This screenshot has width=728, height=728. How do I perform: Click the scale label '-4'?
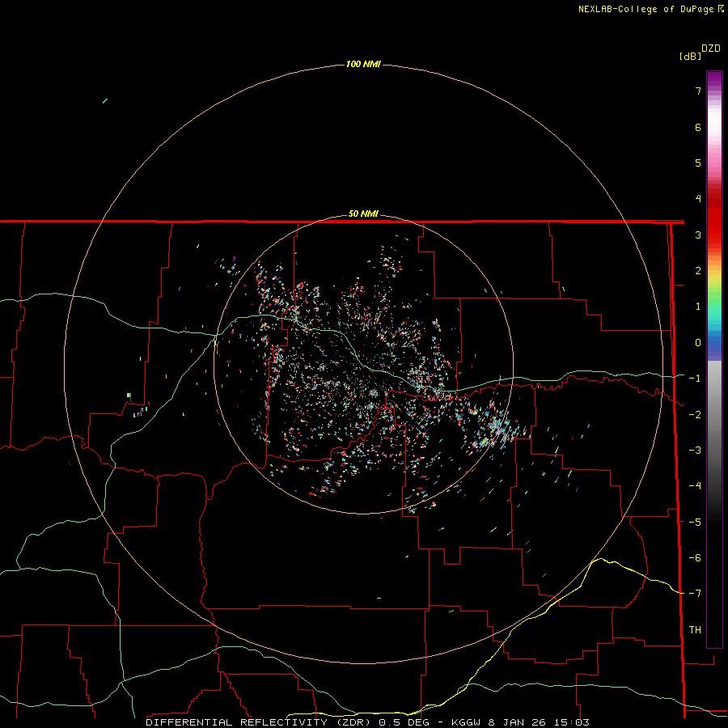coord(695,486)
